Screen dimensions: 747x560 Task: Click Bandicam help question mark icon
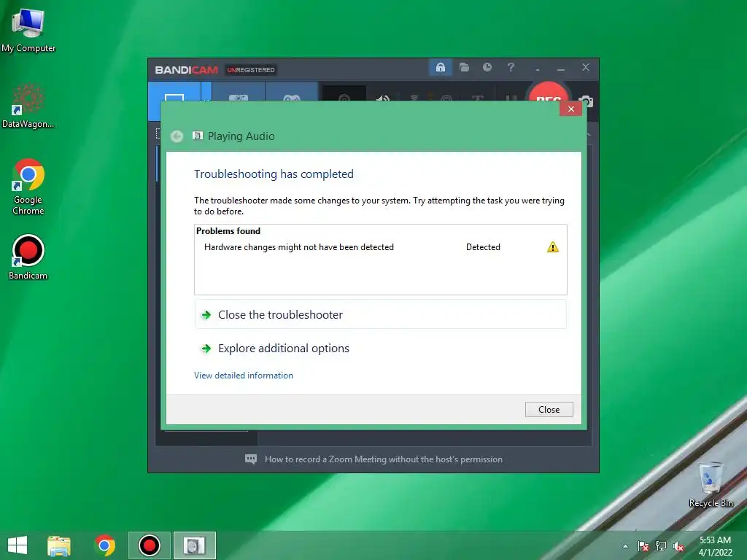pos(511,68)
